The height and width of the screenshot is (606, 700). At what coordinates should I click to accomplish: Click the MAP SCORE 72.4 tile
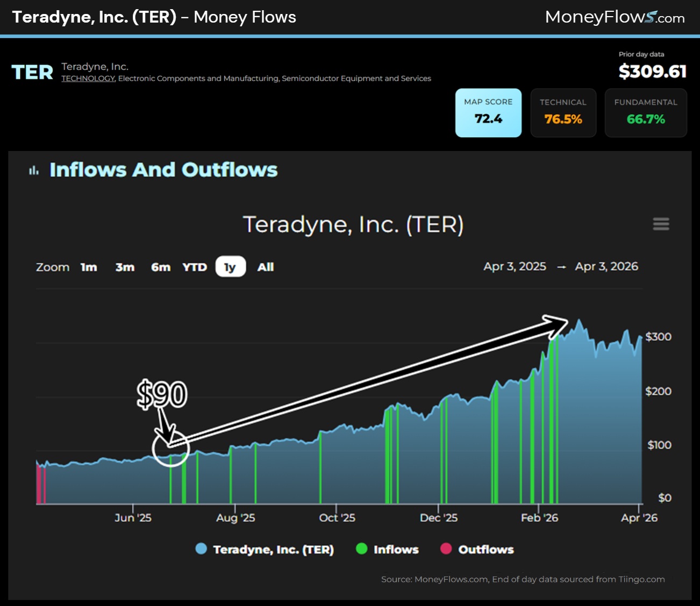coord(488,113)
